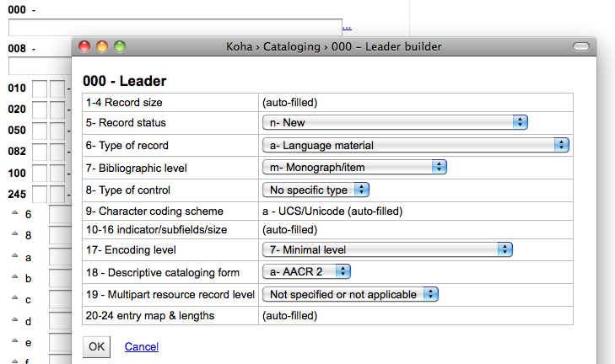Open the Encoding level dropdown

[x=388, y=249]
